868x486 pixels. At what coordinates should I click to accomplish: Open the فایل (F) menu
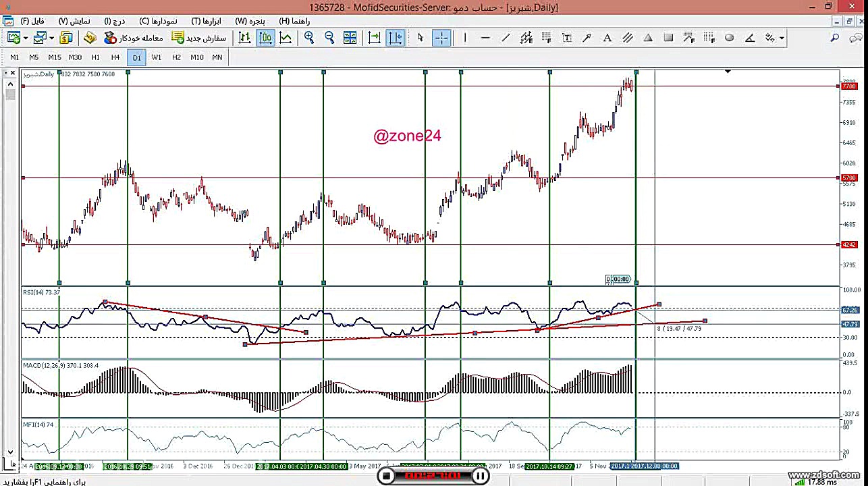tap(32, 21)
